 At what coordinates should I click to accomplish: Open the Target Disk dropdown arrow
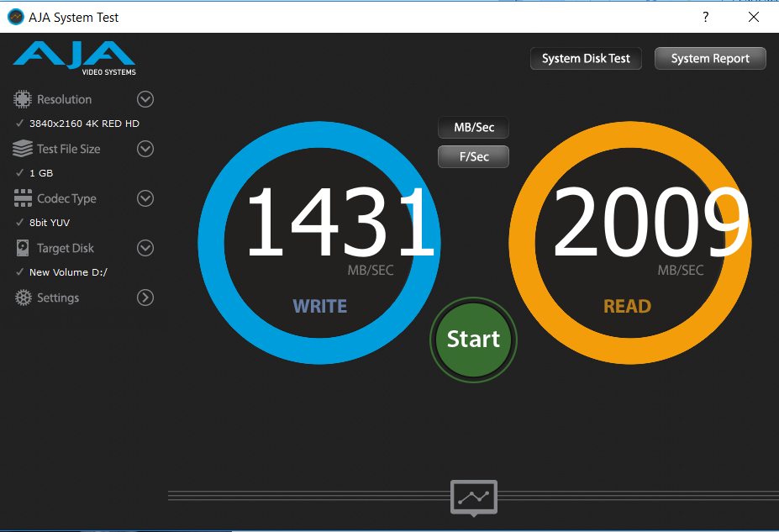coord(145,248)
